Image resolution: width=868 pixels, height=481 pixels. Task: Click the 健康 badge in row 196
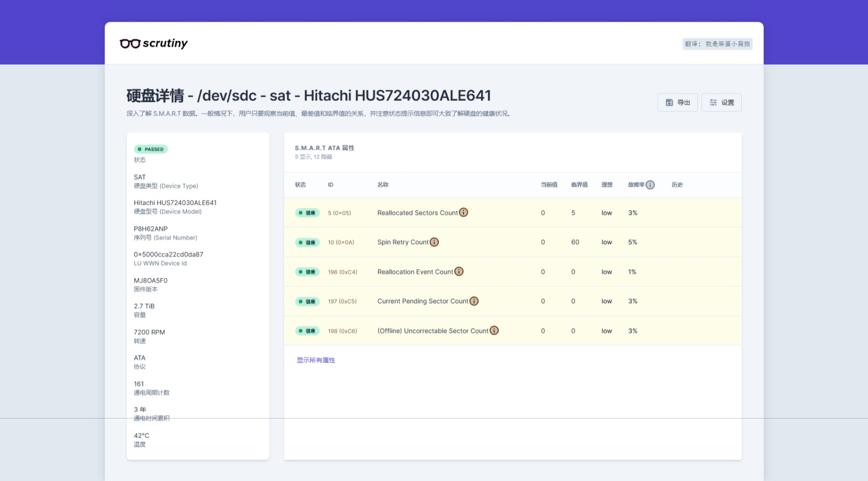coord(307,272)
